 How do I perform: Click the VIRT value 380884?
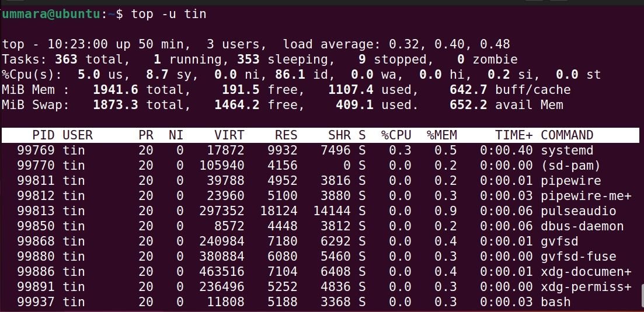tap(222, 257)
